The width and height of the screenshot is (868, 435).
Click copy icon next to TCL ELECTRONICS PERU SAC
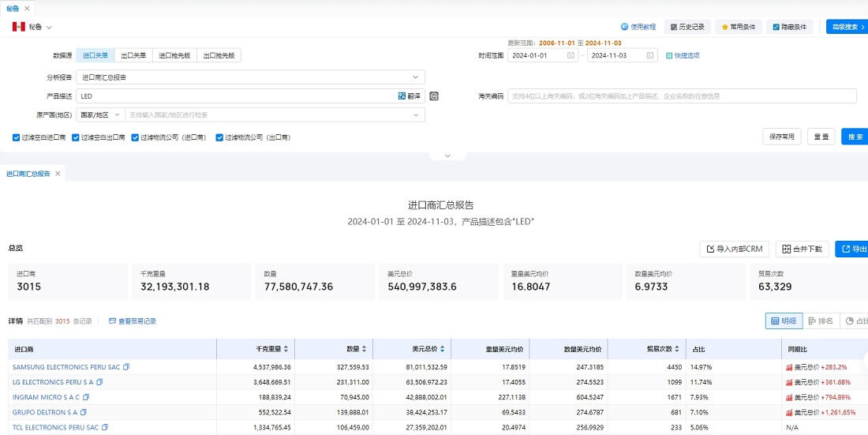pyautogui.click(x=105, y=427)
